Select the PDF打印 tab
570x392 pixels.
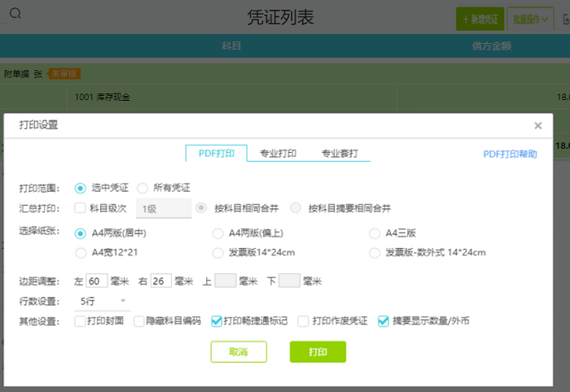coord(216,153)
